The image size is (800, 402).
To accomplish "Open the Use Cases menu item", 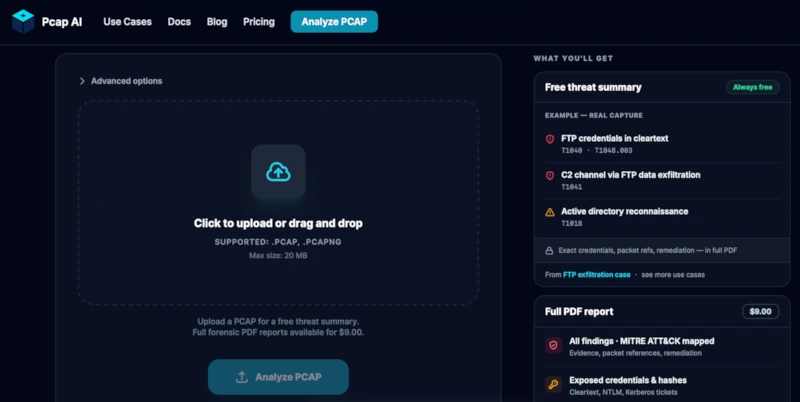I will click(127, 22).
